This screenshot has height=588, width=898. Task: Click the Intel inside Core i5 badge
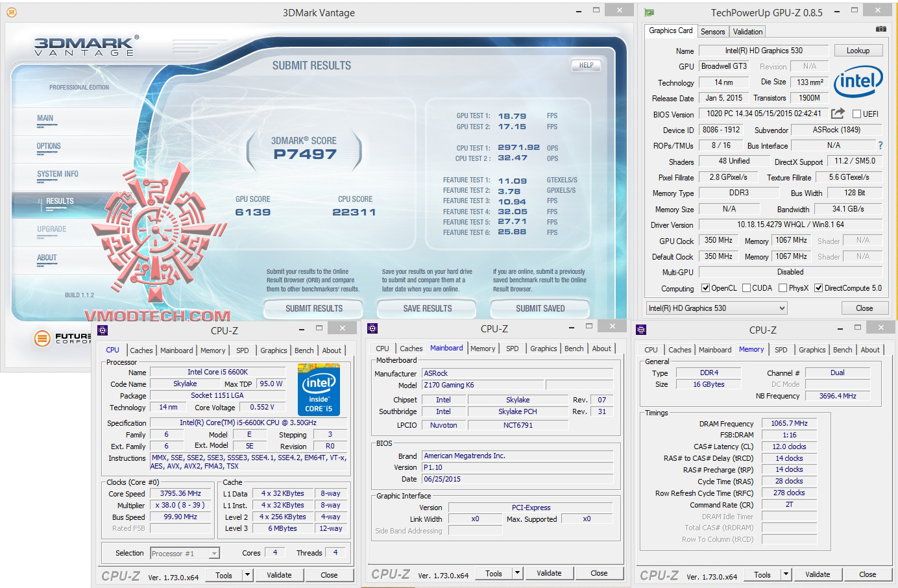(x=319, y=391)
